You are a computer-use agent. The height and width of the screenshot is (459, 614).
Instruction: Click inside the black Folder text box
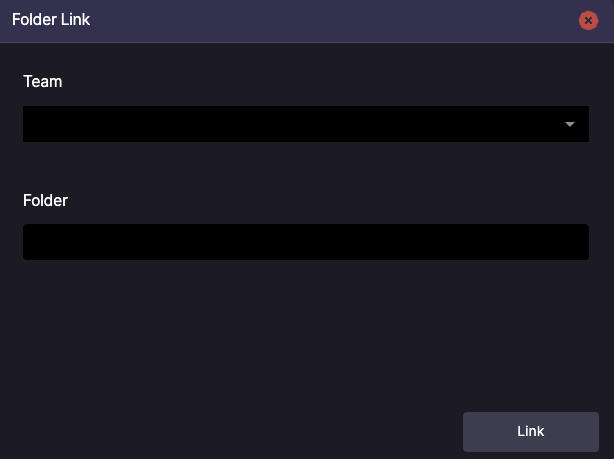point(306,242)
